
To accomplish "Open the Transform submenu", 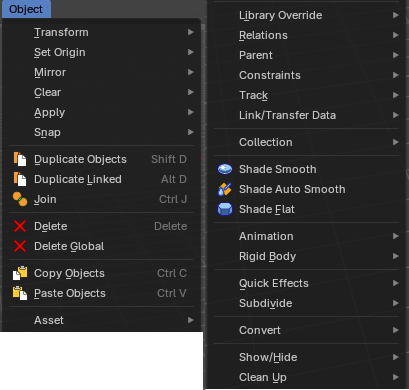I will (x=102, y=32).
